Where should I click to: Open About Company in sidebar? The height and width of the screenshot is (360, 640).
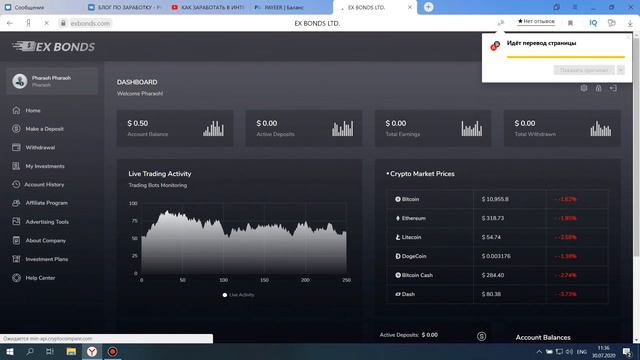(46, 240)
